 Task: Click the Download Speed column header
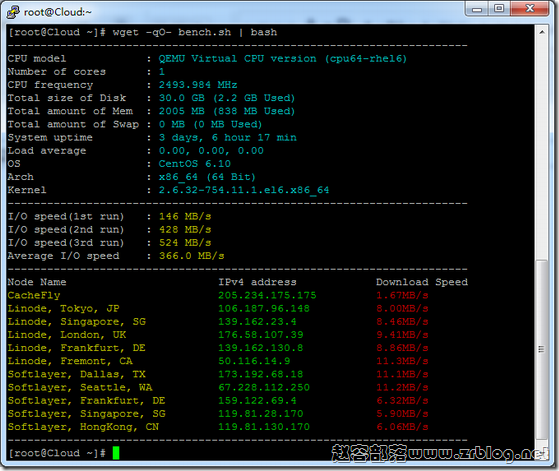(422, 282)
